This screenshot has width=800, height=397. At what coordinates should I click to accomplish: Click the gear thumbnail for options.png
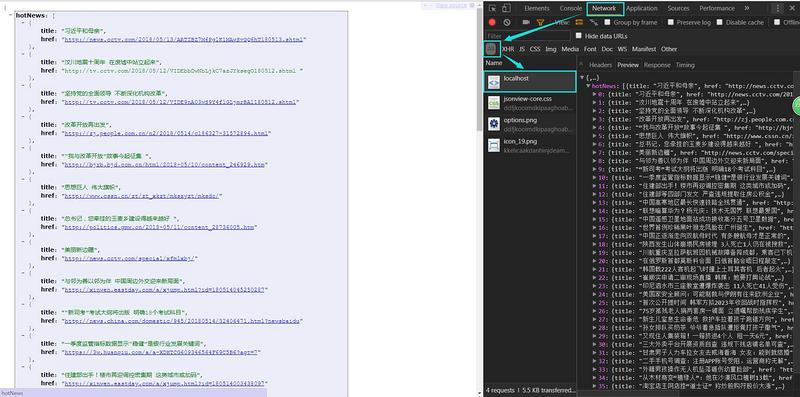[x=494, y=124]
